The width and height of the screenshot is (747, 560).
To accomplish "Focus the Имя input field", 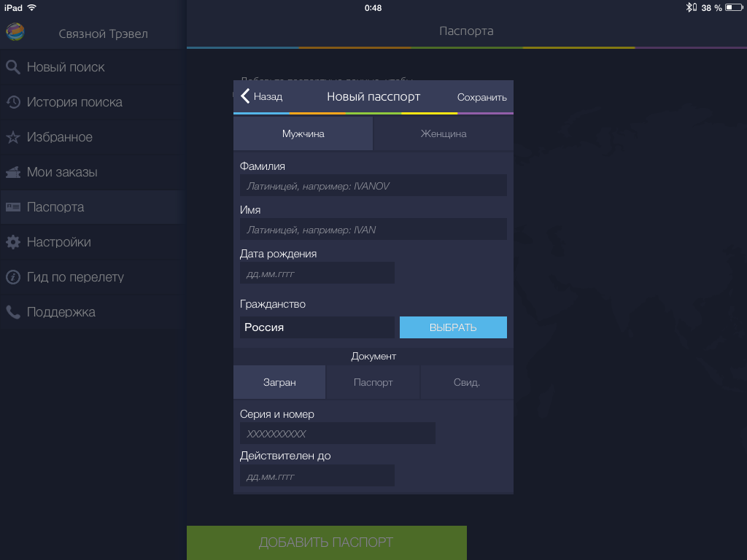I will [373, 230].
